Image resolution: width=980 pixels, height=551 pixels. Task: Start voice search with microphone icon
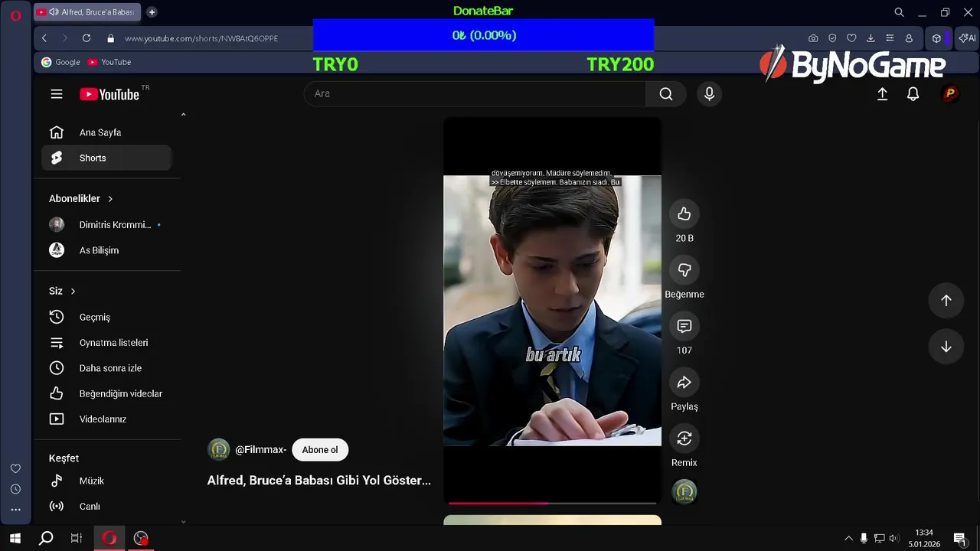pos(709,93)
